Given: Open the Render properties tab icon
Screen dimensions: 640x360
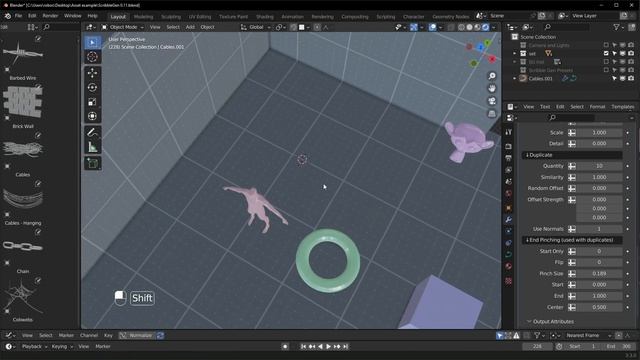Looking at the screenshot, I should pyautogui.click(x=509, y=146).
